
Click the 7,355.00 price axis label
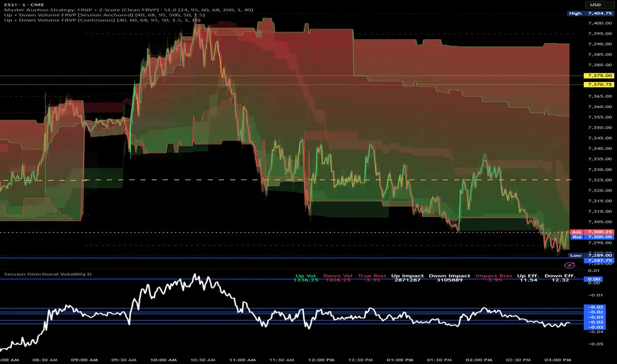pyautogui.click(x=600, y=117)
